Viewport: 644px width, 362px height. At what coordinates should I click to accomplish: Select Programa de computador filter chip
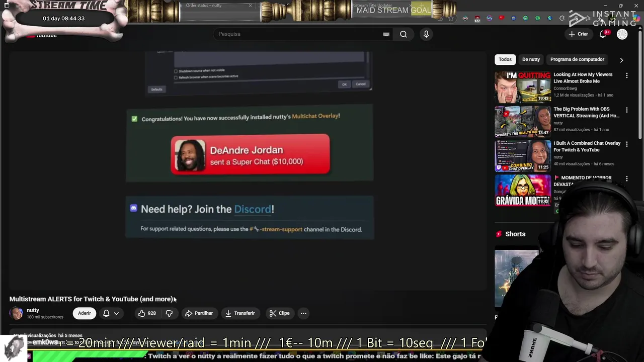[577, 59]
